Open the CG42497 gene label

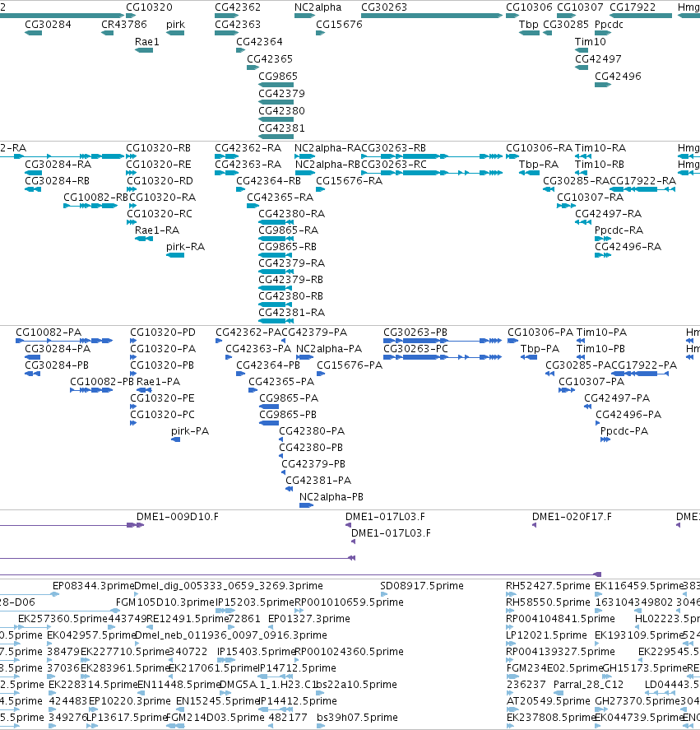pyautogui.click(x=598, y=59)
